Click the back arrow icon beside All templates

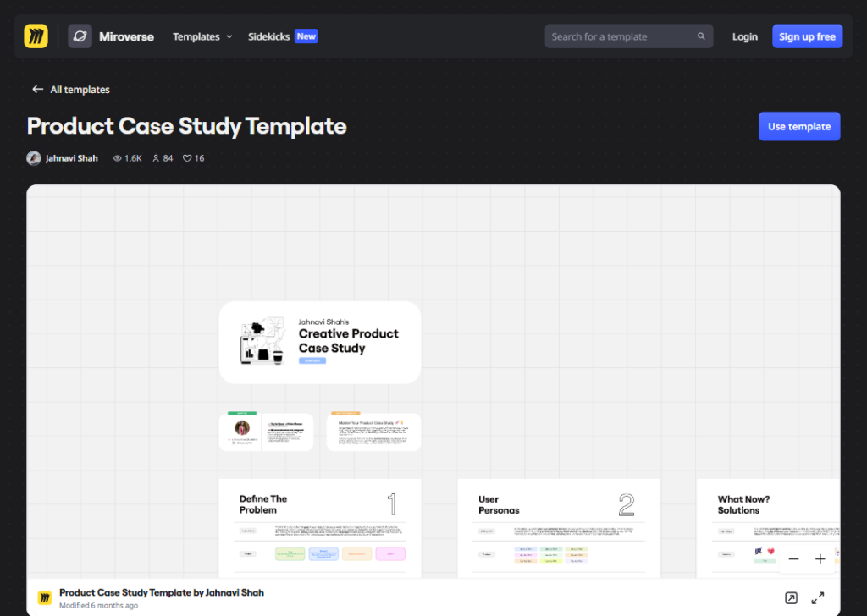37,89
